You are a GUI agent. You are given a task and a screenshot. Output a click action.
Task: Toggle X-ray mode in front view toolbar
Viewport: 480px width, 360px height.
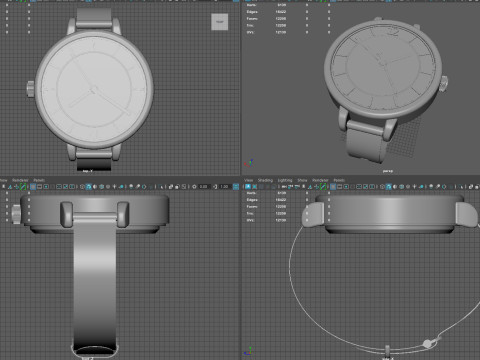pyautogui.click(x=170, y=187)
